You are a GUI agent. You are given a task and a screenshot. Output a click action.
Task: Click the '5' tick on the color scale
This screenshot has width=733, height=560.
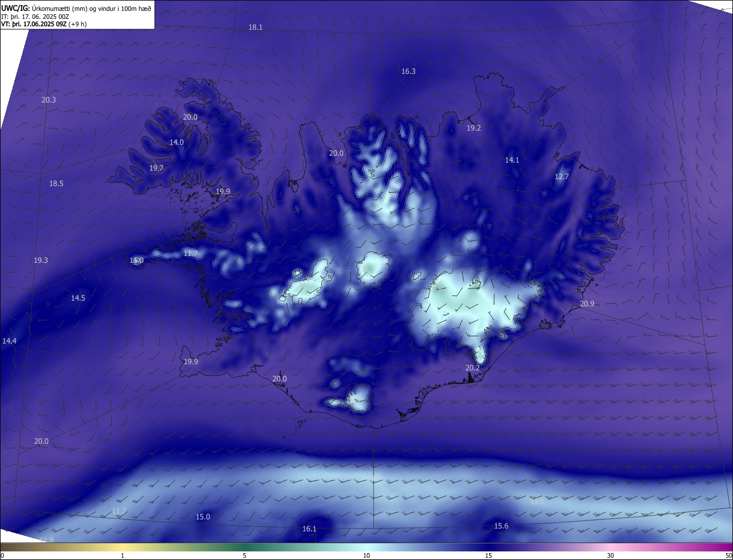click(x=245, y=555)
